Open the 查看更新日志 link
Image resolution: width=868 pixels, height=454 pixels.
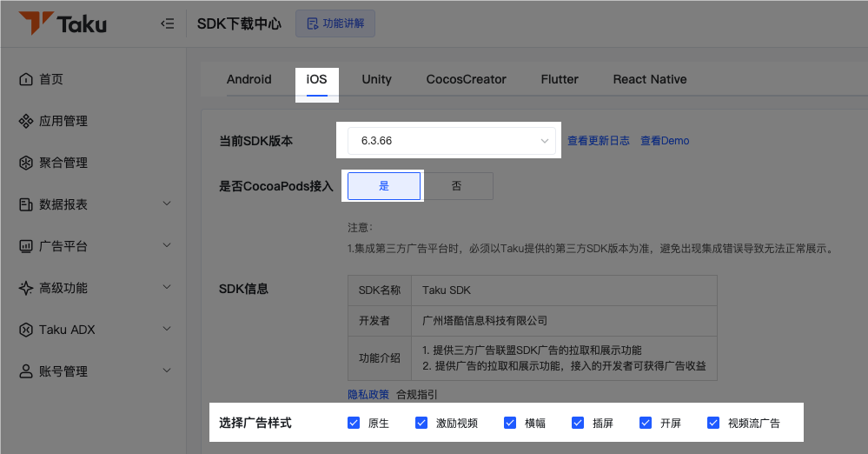(x=599, y=141)
